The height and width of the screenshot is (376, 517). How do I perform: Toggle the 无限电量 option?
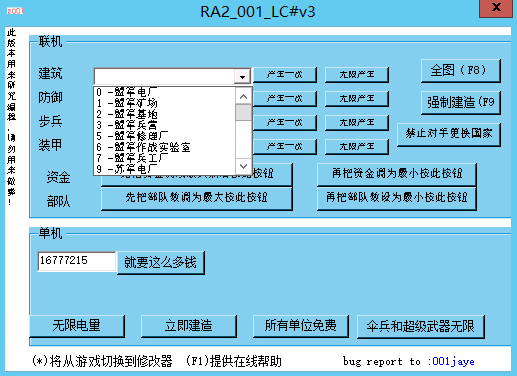pyautogui.click(x=77, y=326)
